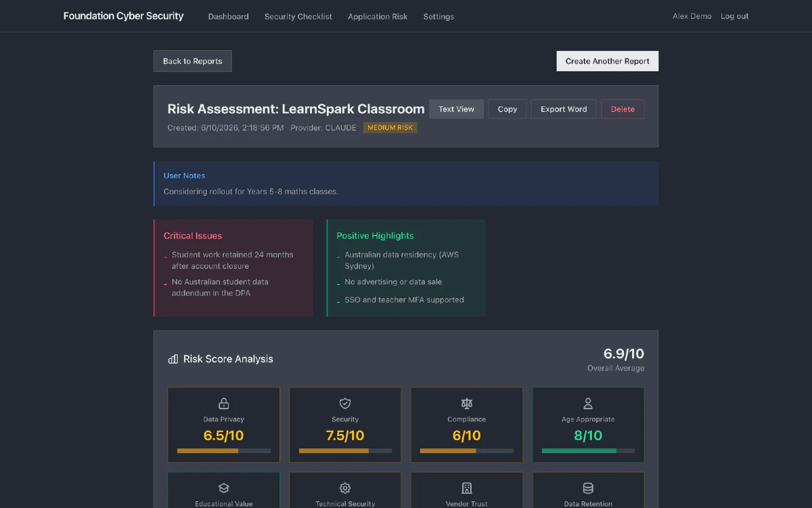The image size is (812, 508).
Task: Click the User Notes heading
Action: (184, 175)
